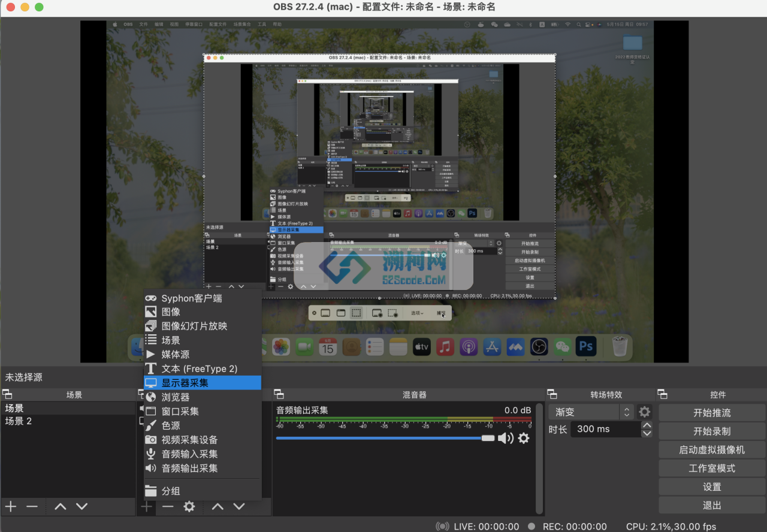The image size is (767, 532).
Task: Click the Photoshop icon in the large previewed dock
Action: (586, 346)
